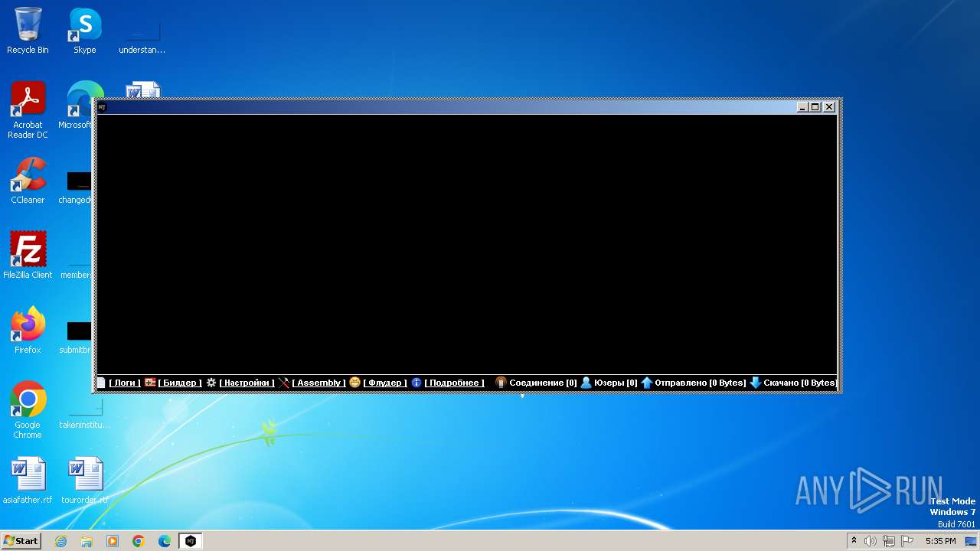Viewport: 980px width, 551px height.
Task: Select the tourorder.rtf desktop file
Action: click(84, 481)
